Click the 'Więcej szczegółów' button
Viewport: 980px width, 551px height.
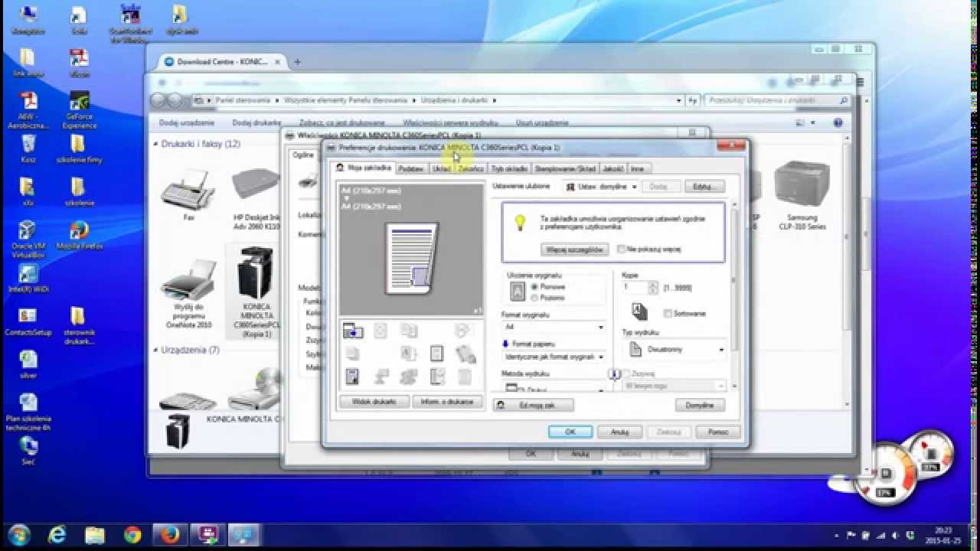(574, 249)
